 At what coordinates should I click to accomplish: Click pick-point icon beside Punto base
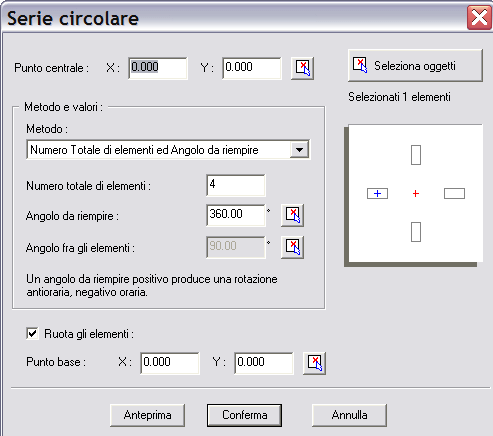pyautogui.click(x=314, y=363)
